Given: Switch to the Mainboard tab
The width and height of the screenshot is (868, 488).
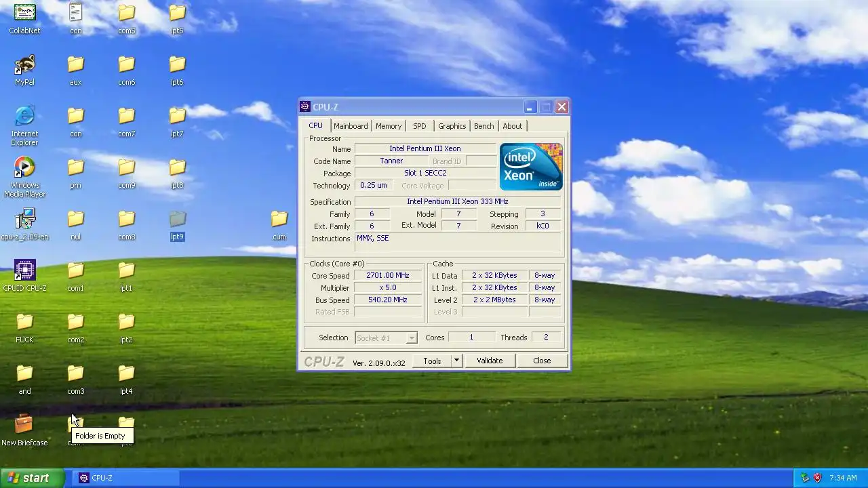Looking at the screenshot, I should click(351, 126).
